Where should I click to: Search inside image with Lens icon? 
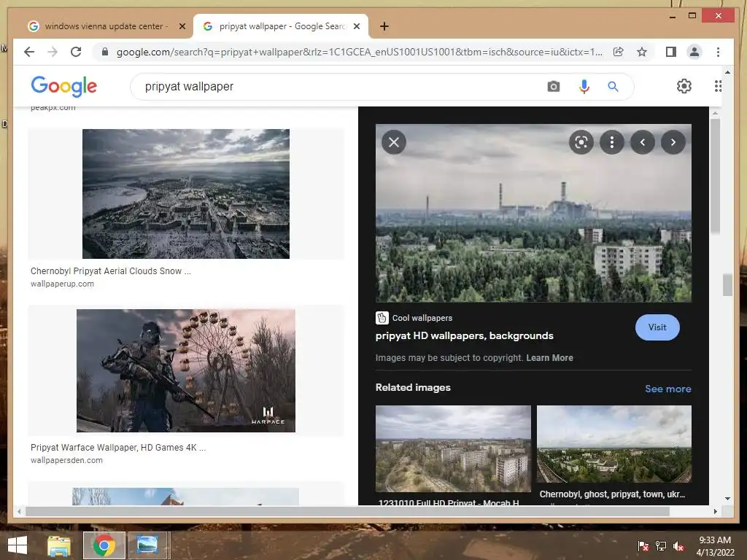coord(581,142)
